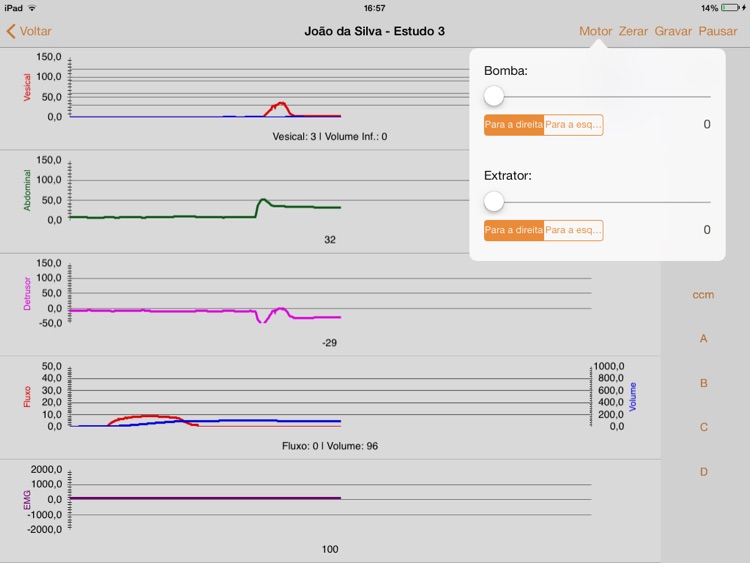Viewport: 750px width, 563px height.
Task: Tap marker button C
Action: coord(703,427)
